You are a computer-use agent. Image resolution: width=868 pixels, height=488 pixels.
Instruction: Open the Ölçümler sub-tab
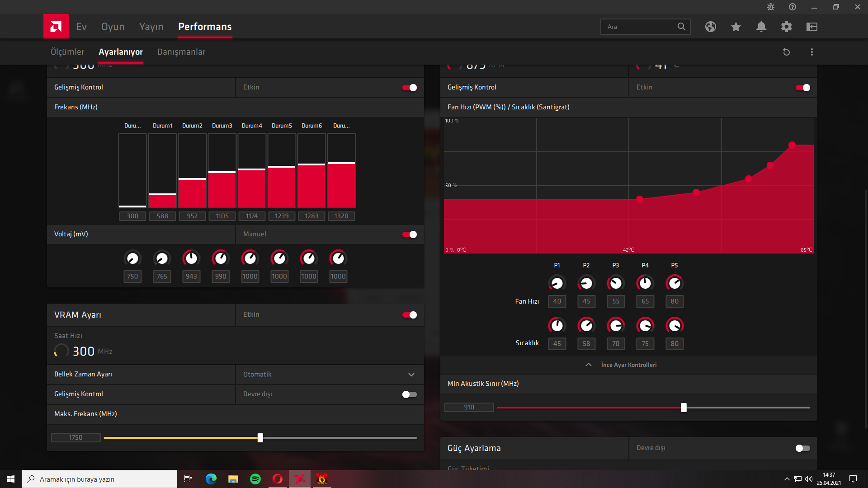[x=67, y=52]
